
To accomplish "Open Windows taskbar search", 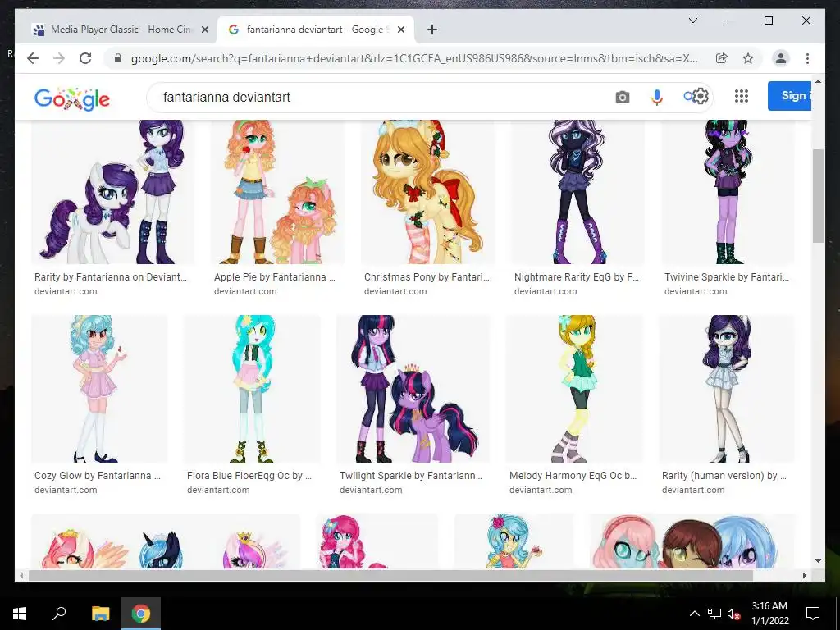I will pyautogui.click(x=59, y=614).
